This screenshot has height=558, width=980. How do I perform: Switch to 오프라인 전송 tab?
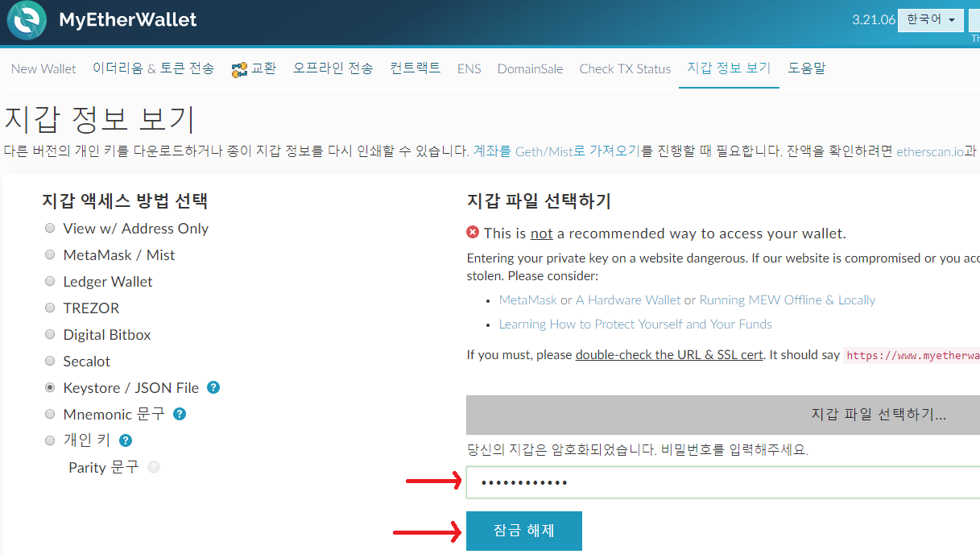click(x=333, y=68)
